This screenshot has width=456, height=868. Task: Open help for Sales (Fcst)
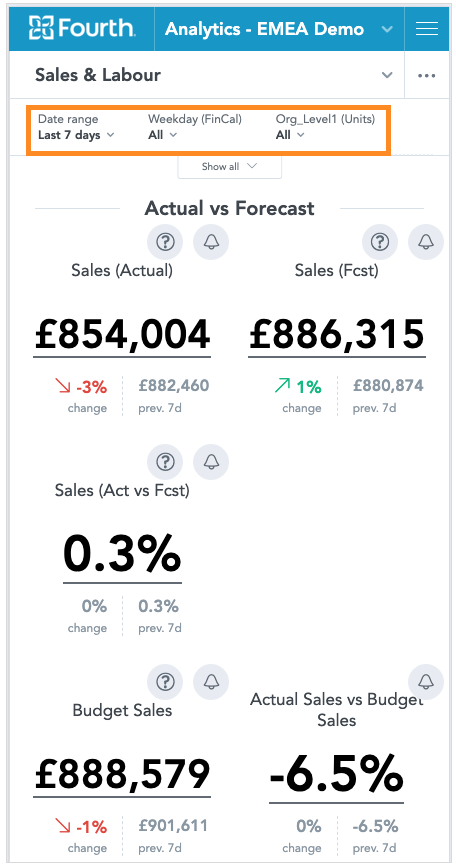point(380,242)
